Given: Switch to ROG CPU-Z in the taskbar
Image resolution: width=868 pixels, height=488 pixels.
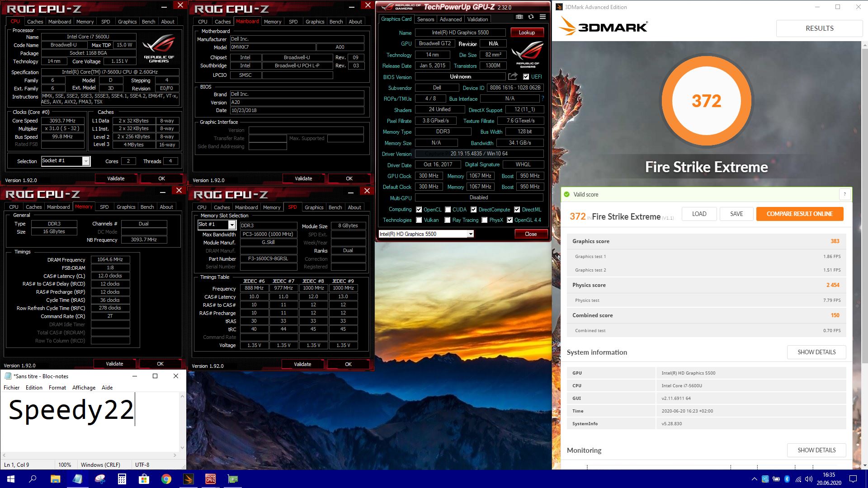Looking at the screenshot, I should (210, 479).
